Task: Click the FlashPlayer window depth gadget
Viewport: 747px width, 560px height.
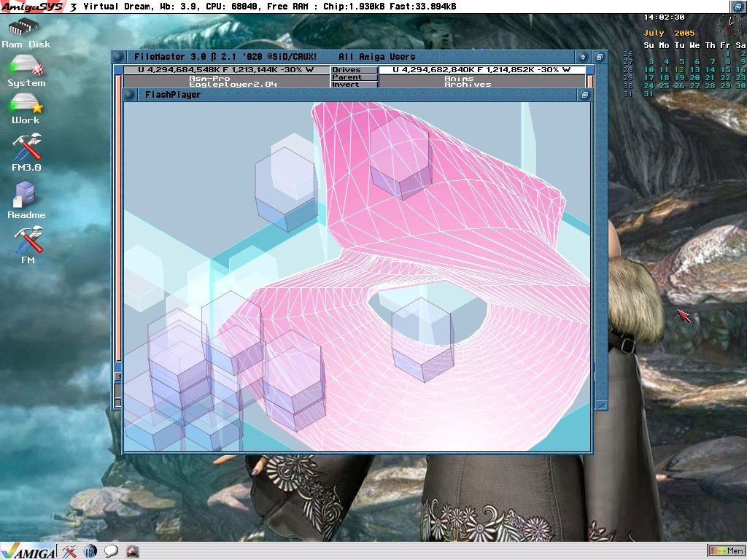Action: point(584,95)
